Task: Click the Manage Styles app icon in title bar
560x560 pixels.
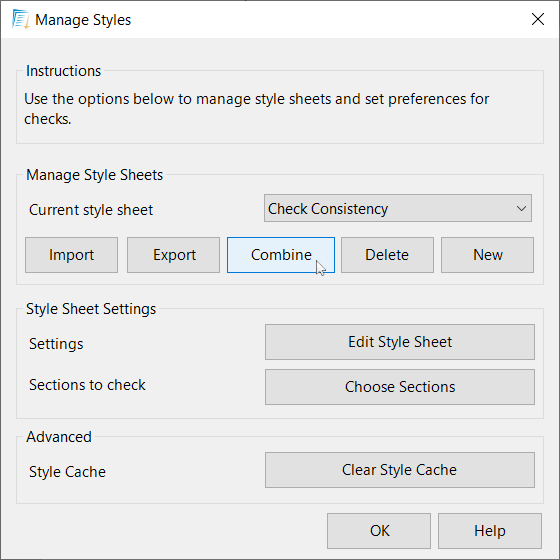Action: 20,19
